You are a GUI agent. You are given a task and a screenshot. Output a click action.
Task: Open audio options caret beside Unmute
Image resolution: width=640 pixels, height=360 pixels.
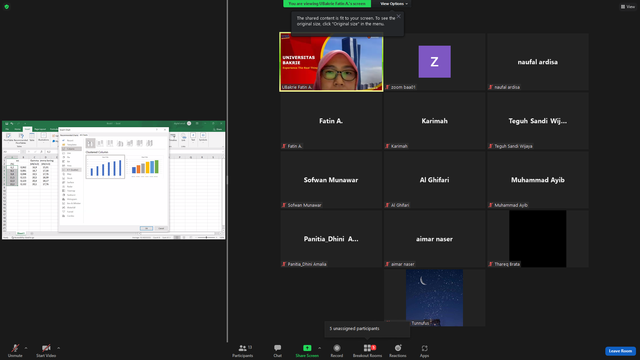coord(26,348)
